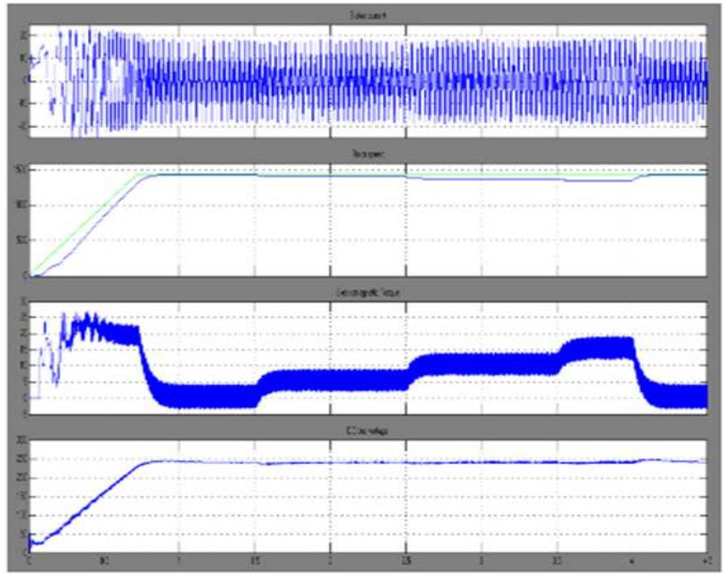Select the Electromagnetic Torque plot title

coord(369,292)
